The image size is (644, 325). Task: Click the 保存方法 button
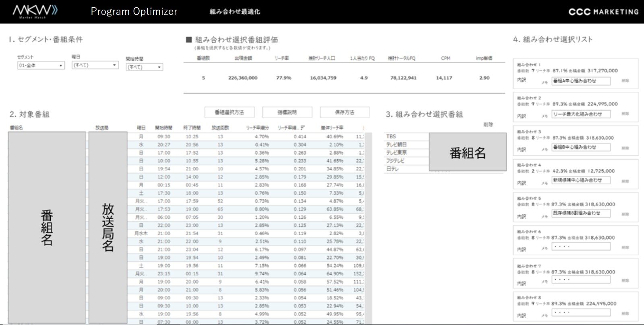[x=345, y=113]
